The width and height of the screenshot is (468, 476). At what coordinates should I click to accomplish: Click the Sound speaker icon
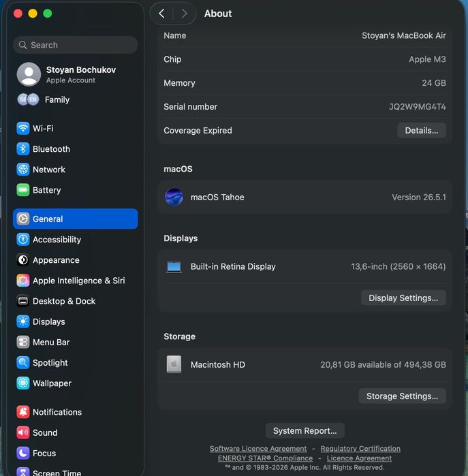22,432
